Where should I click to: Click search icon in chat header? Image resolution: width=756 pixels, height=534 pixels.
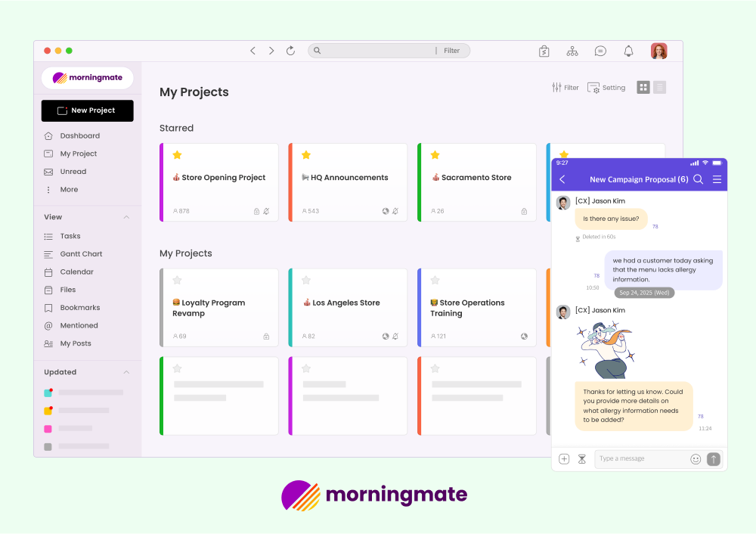698,179
